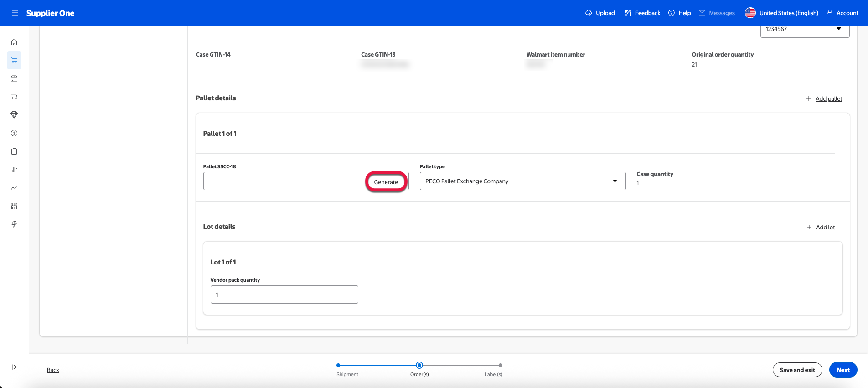Click the Add pallet link
This screenshot has width=868, height=388.
[828, 99]
